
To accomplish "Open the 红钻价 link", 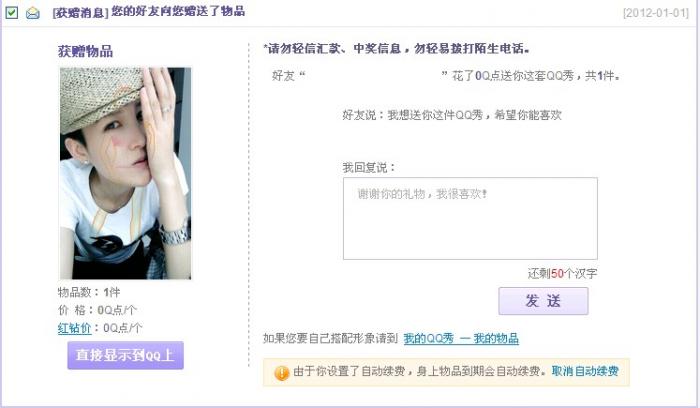I will click(74, 328).
